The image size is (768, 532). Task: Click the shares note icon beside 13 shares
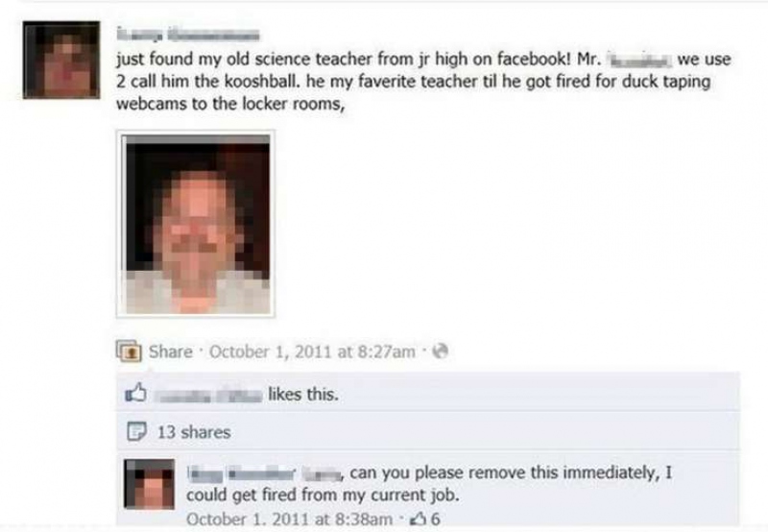136,431
